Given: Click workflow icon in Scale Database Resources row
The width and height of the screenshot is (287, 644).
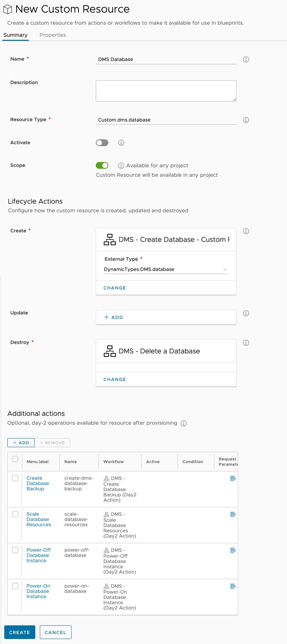Looking at the screenshot, I should (x=106, y=515).
